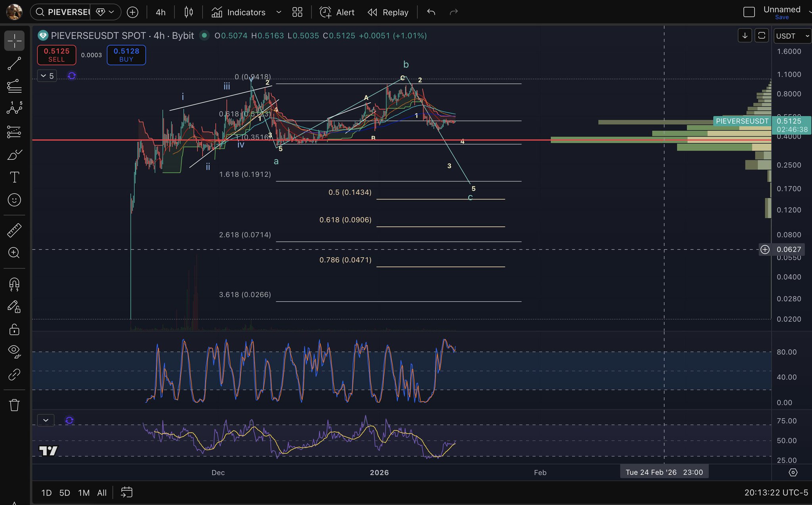
Task: Hide all drawings with eye icon
Action: coord(14,351)
